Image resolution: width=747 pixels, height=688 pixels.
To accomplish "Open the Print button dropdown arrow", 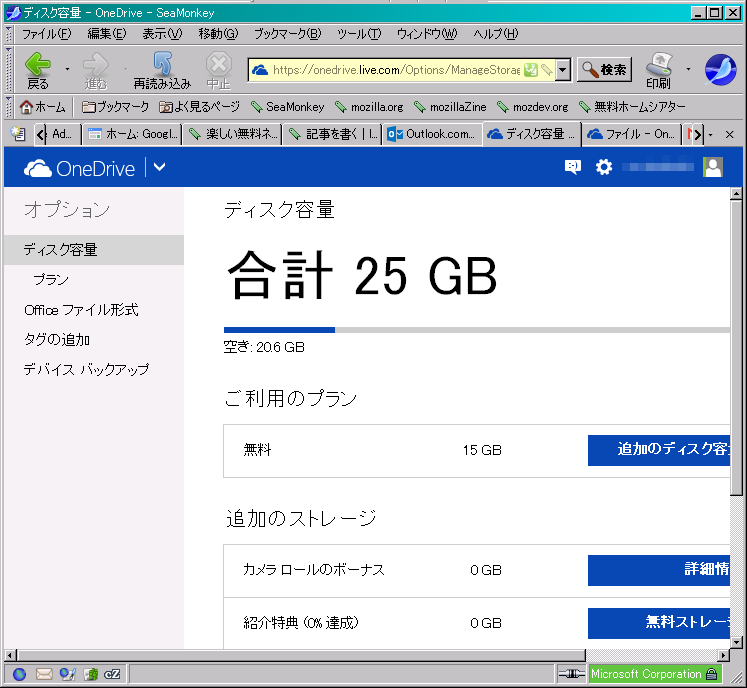I will (x=688, y=69).
